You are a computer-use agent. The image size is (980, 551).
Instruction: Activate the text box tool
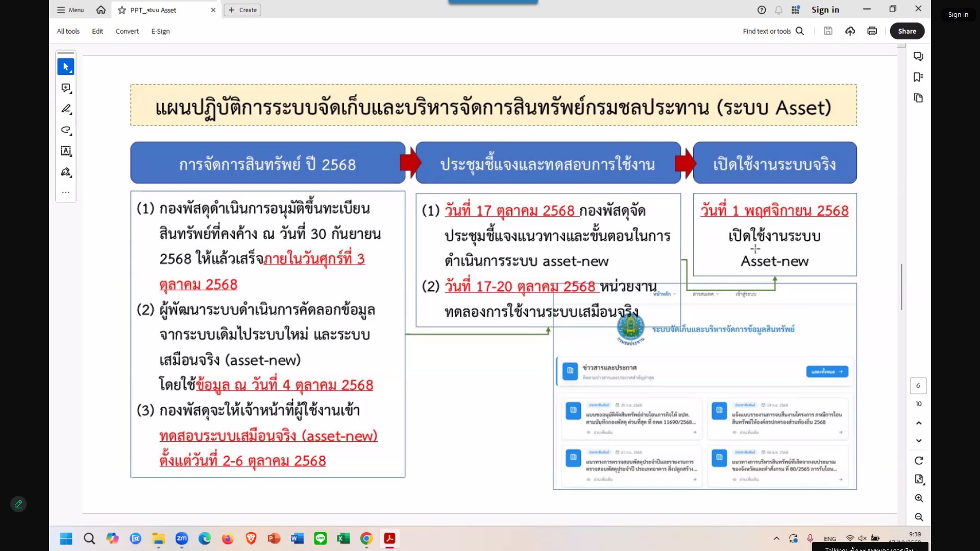pos(66,151)
